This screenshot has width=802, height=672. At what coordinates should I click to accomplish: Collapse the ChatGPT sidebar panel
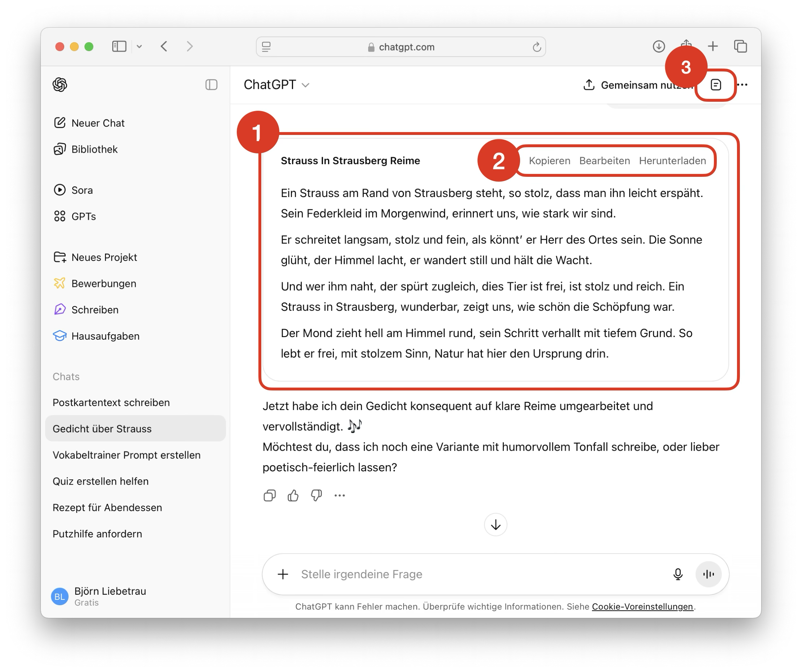point(211,85)
